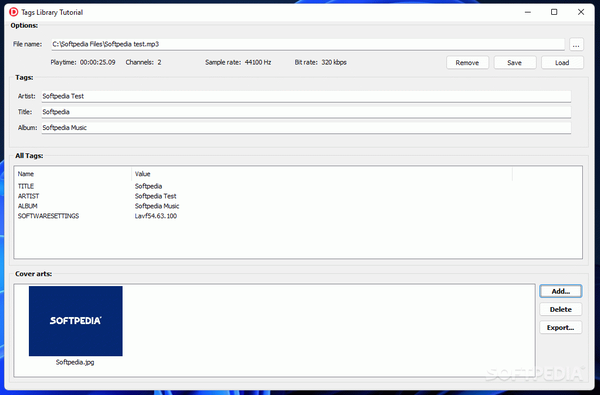The width and height of the screenshot is (600, 395).
Task: Open the file browse '...' button
Action: tap(576, 44)
